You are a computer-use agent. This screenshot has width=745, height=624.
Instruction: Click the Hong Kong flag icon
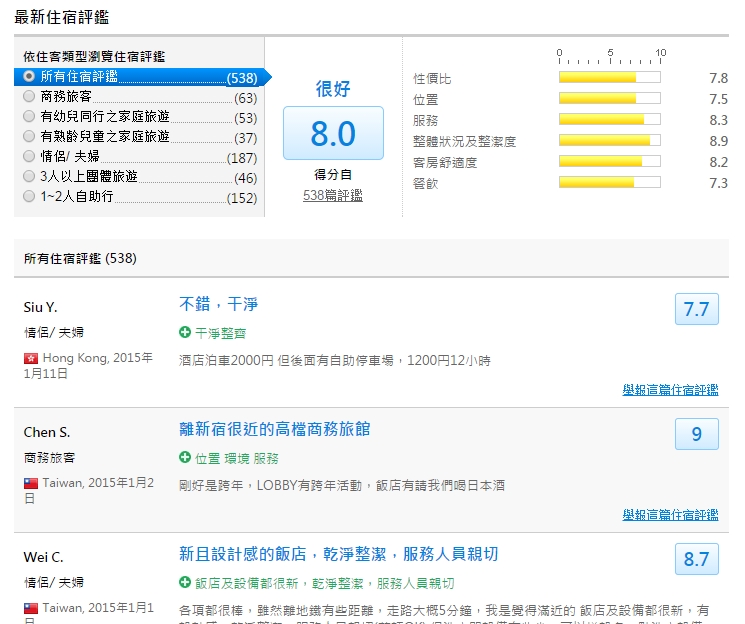pyautogui.click(x=31, y=358)
